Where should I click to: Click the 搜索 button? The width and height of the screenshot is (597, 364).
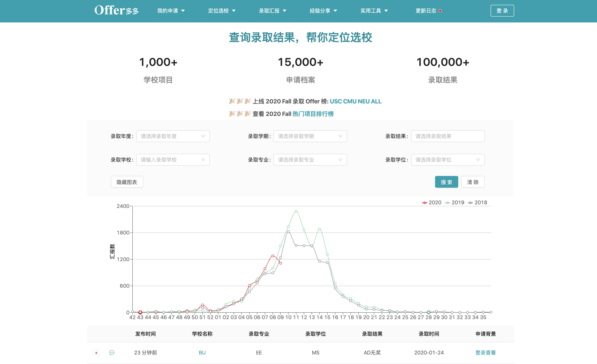coord(446,182)
